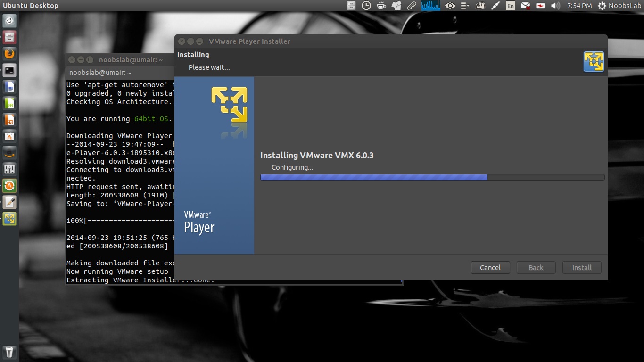Switch the En keyboard layout indicator
The height and width of the screenshot is (362, 644).
tap(510, 6)
